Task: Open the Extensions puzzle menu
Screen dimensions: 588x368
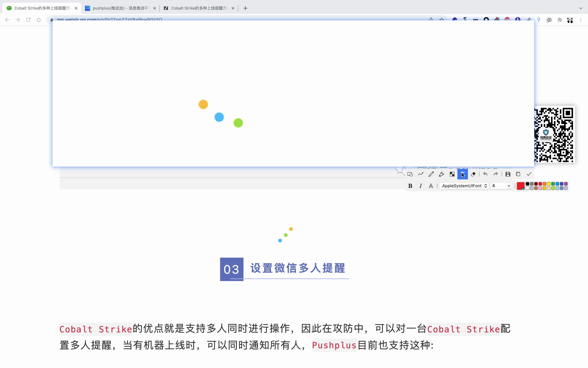Action: click(x=560, y=20)
